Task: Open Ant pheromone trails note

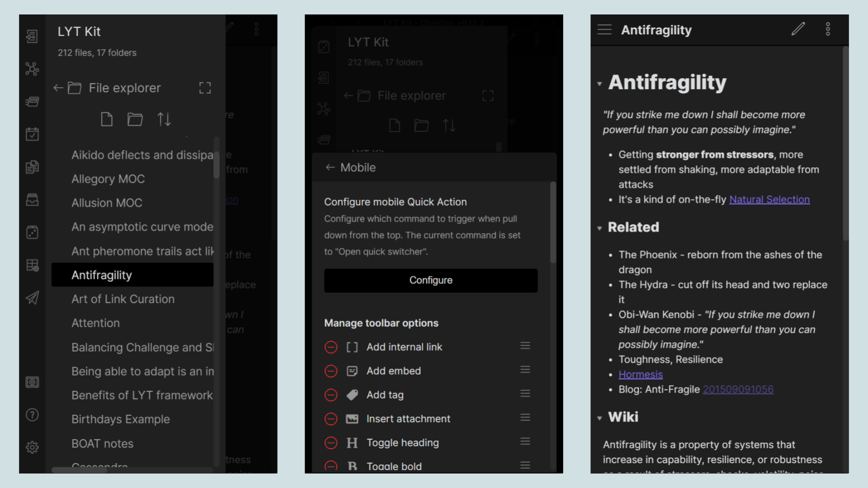Action: pos(132,251)
